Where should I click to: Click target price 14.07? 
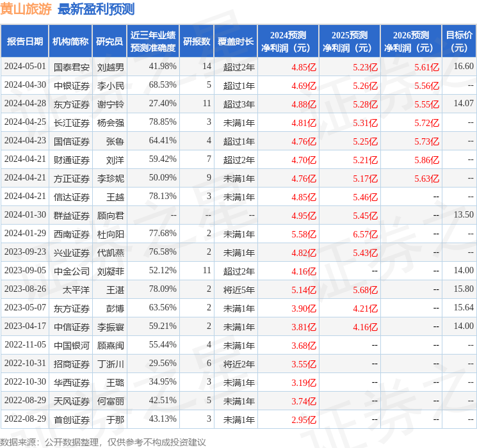pyautogui.click(x=464, y=104)
